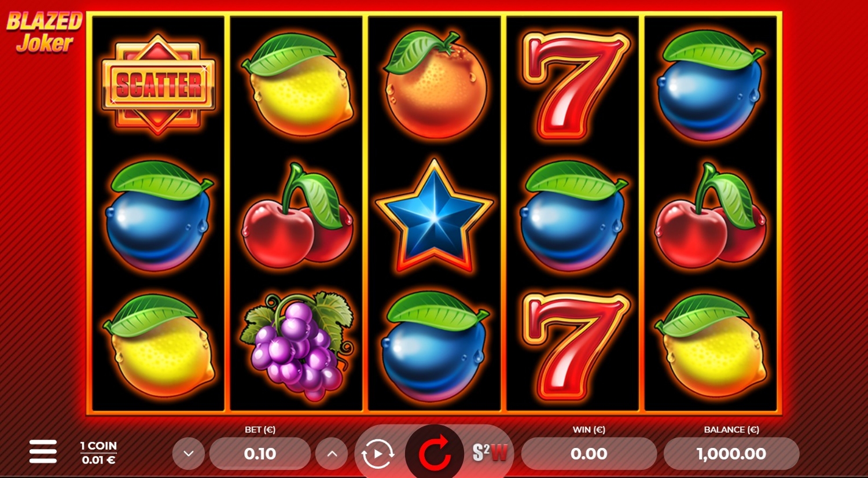Click the Win amount display
The width and height of the screenshot is (868, 478).
[x=589, y=454]
